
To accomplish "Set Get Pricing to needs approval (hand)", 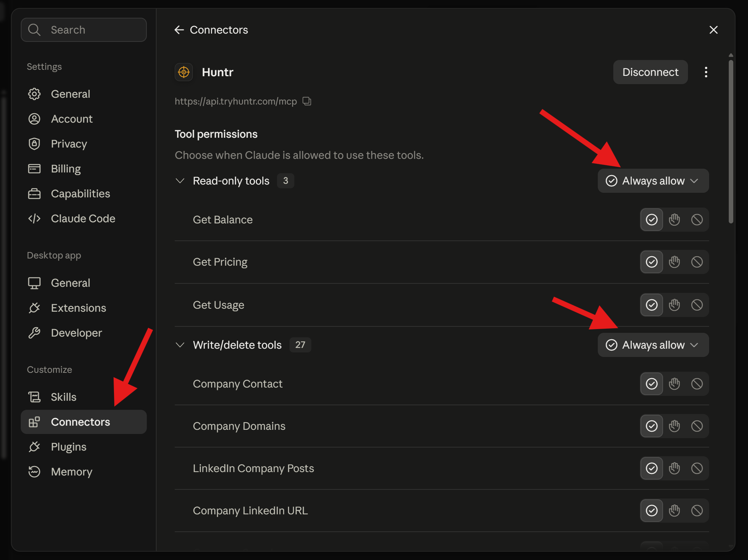I will (x=674, y=262).
